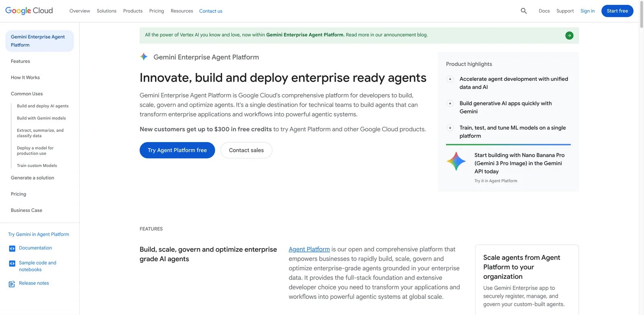This screenshot has width=644, height=315.
Task: Click the Sample code and notebooks icon
Action: pos(12,264)
